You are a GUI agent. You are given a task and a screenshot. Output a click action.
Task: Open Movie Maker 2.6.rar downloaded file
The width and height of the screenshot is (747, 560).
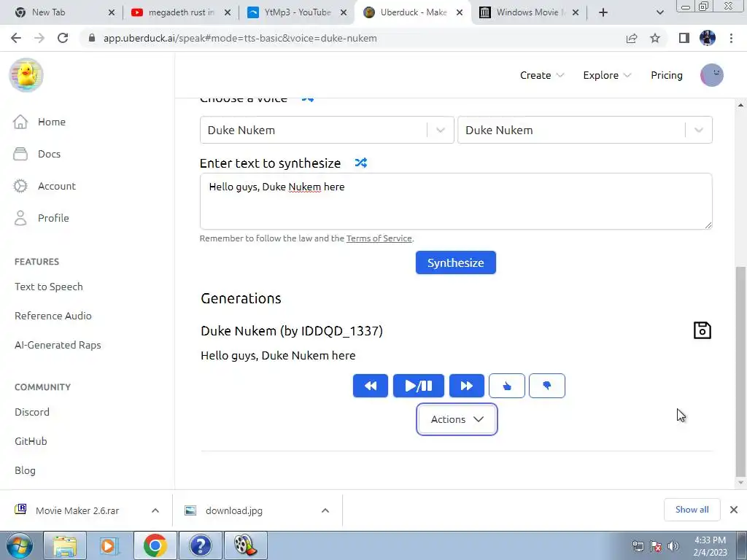77,510
